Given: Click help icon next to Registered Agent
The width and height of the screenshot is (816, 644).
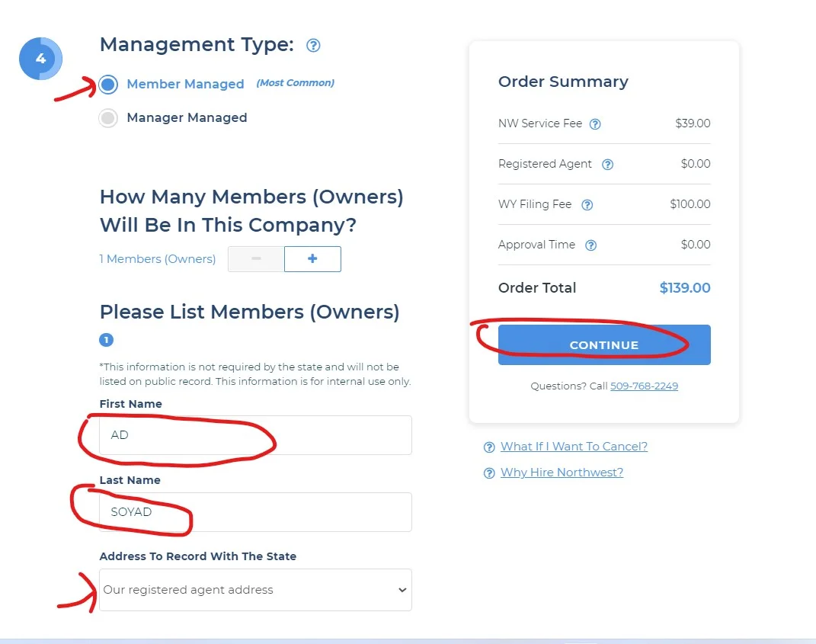Looking at the screenshot, I should [x=607, y=165].
